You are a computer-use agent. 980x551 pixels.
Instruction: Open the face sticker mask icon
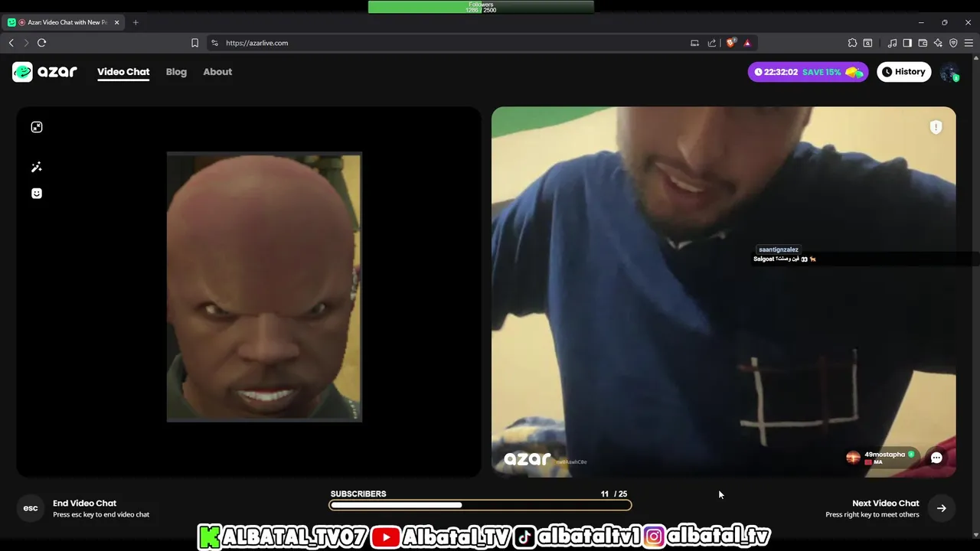[x=37, y=194]
